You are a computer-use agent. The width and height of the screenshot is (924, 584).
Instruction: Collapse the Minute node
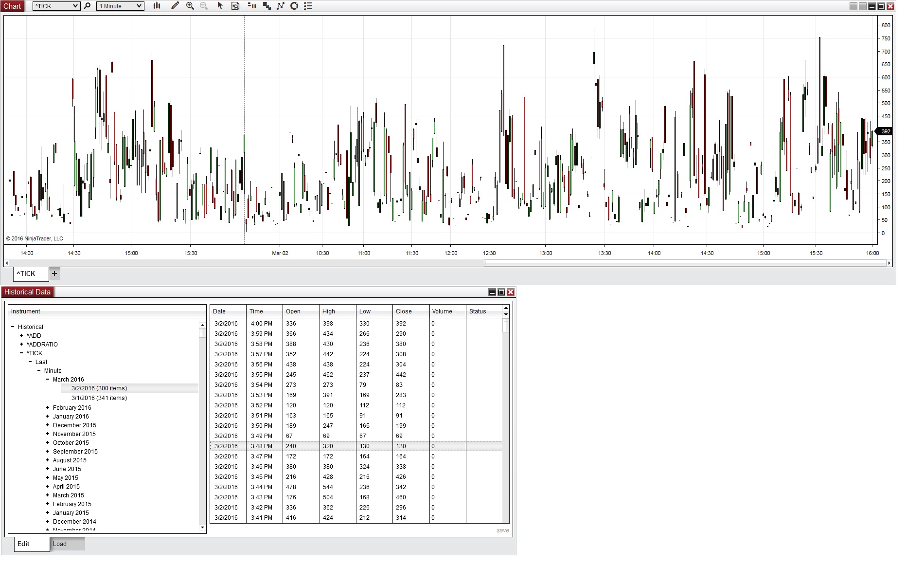coord(39,371)
